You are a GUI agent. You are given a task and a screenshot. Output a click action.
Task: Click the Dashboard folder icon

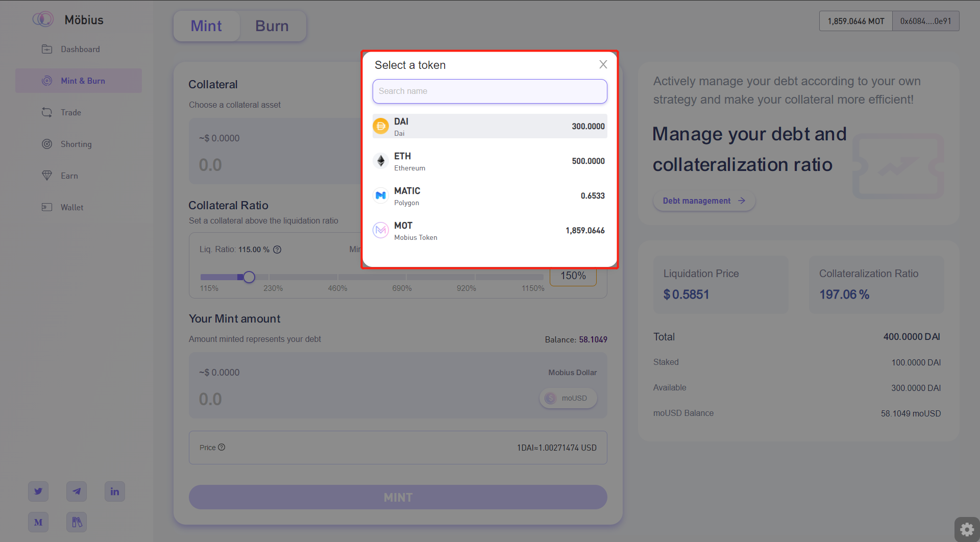pos(47,49)
